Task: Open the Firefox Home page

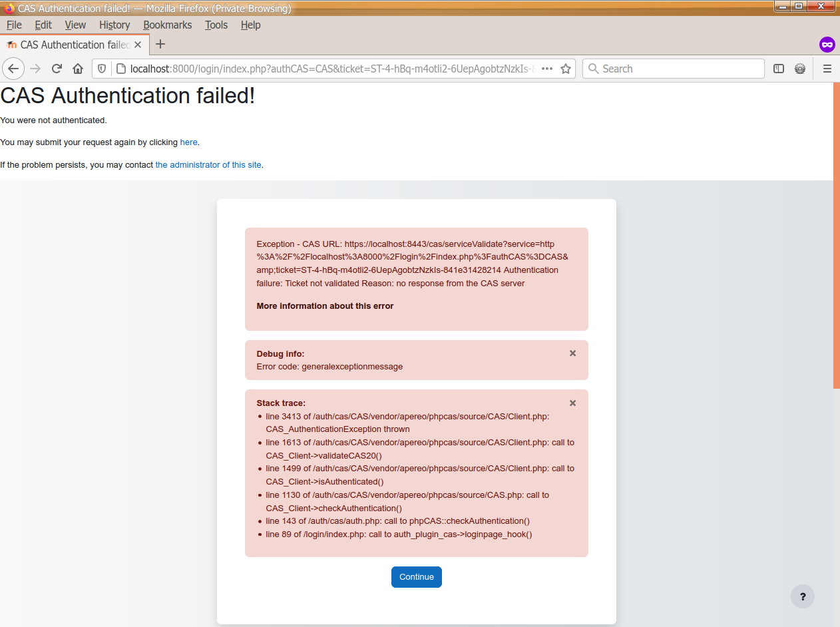Action: (x=78, y=69)
